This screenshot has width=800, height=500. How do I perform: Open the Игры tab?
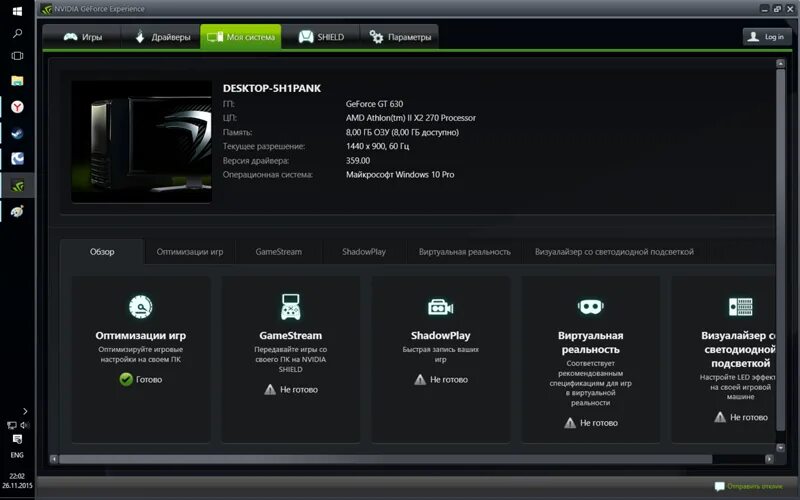point(82,37)
